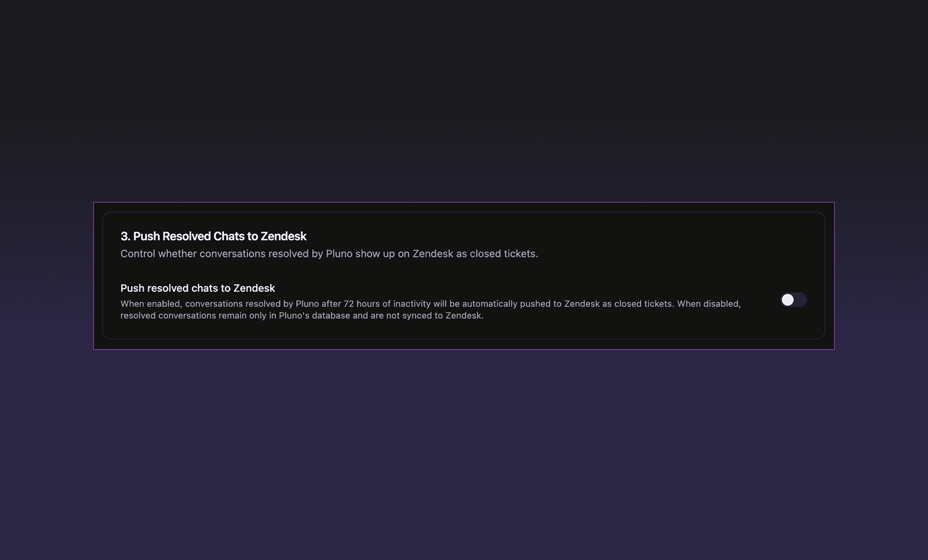Click the 'When enabled, conversations resolved' description line
The width and height of the screenshot is (928, 560).
pos(199,304)
